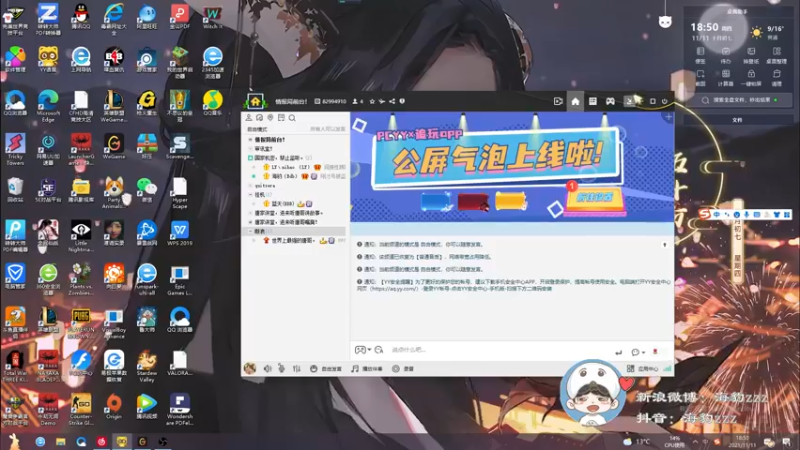Click the red gift icon in chat box
This screenshot has width=800, height=450.
tap(656, 352)
